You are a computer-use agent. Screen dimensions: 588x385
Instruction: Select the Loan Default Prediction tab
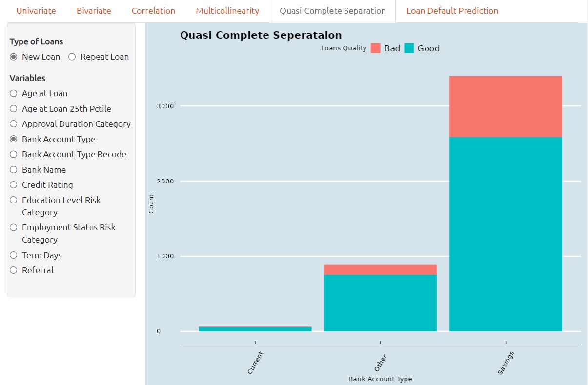pyautogui.click(x=452, y=11)
